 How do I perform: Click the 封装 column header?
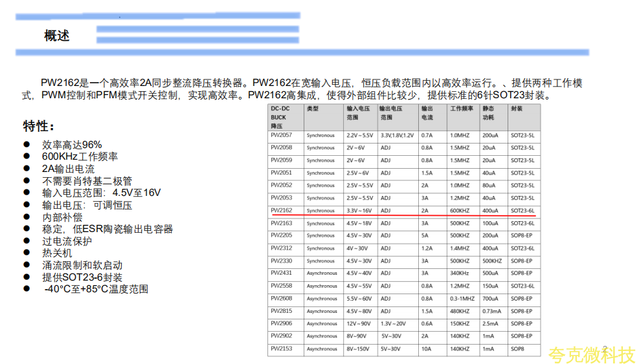click(516, 109)
